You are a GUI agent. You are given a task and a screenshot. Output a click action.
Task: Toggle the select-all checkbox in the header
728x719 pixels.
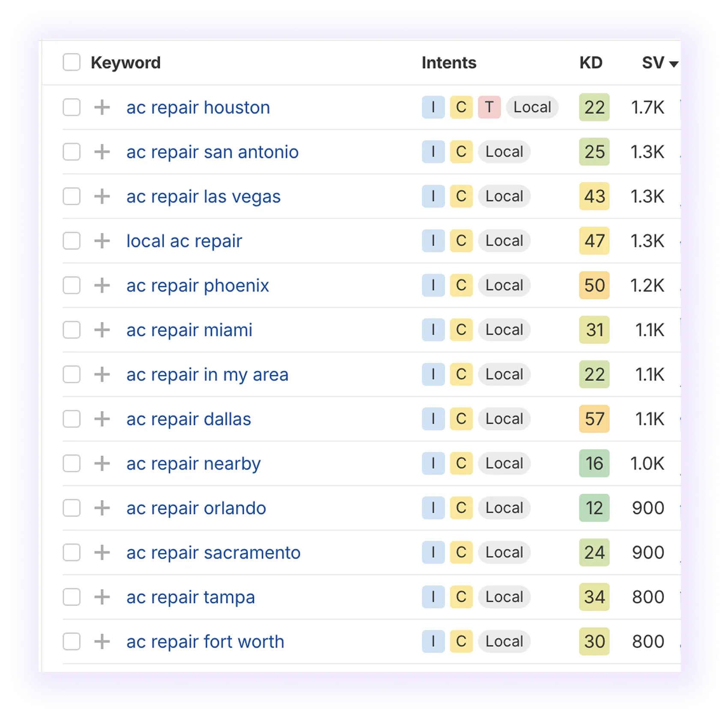(x=71, y=63)
